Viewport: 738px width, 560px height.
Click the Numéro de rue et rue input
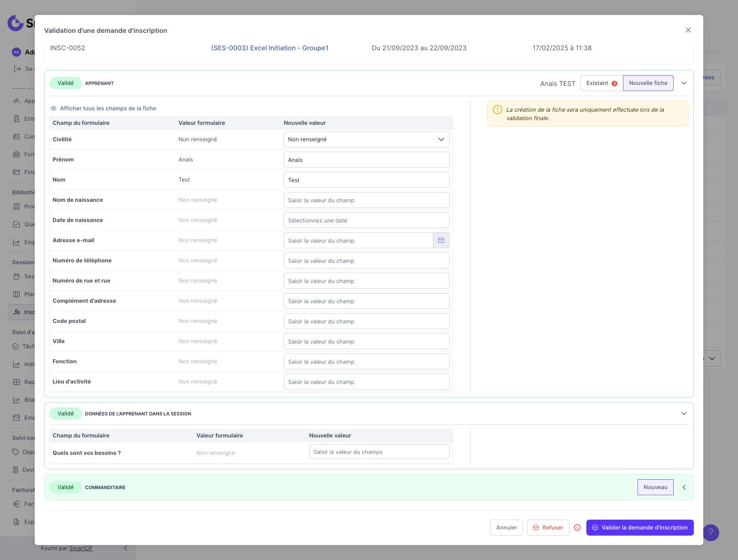point(366,281)
